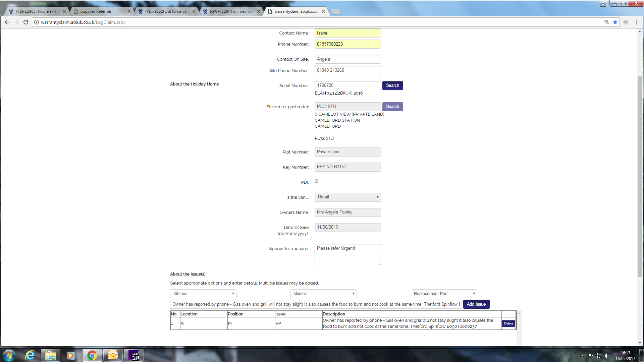Image resolution: width=644 pixels, height=362 pixels.
Task: Open Windows Explorer folder in taskbar
Action: pyautogui.click(x=51, y=355)
